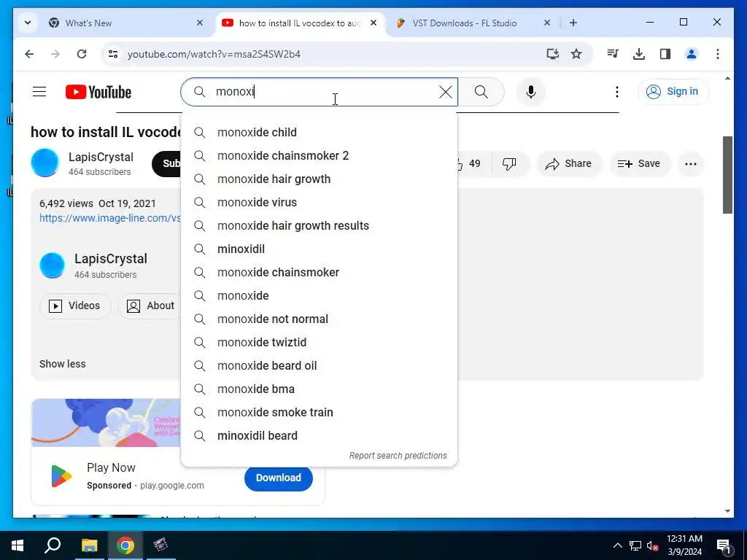Click the magnifying glass search button
Image resolution: width=747 pixels, height=560 pixels.
[x=481, y=92]
